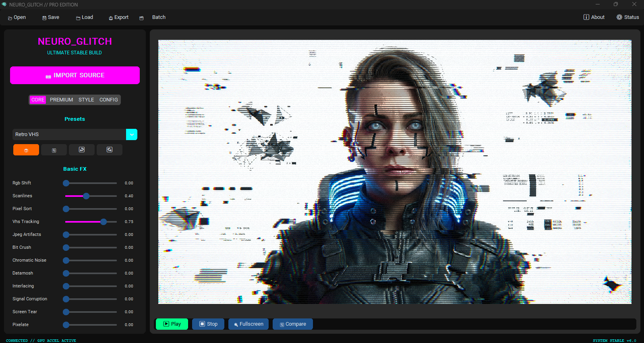Expand the Retro VHS presets dropdown arrow

click(x=132, y=134)
